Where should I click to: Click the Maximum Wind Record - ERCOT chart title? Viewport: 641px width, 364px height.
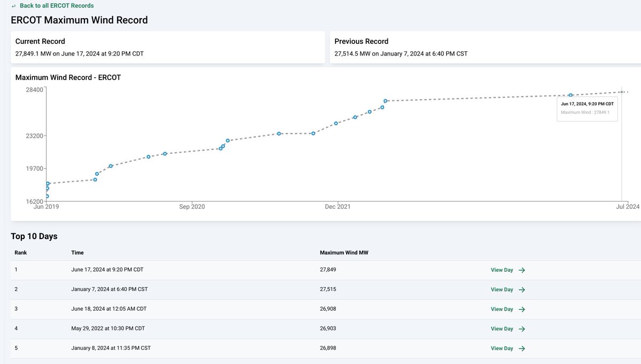pos(68,77)
